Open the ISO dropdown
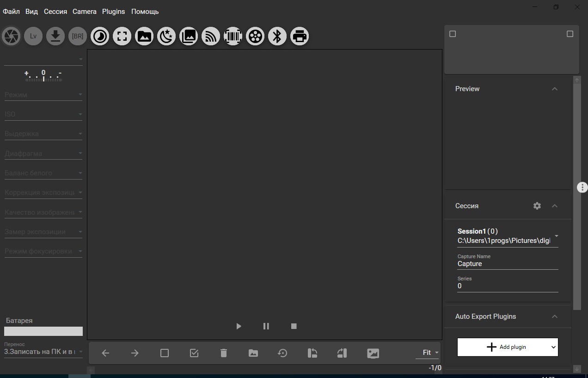The image size is (588, 378). (x=43, y=114)
